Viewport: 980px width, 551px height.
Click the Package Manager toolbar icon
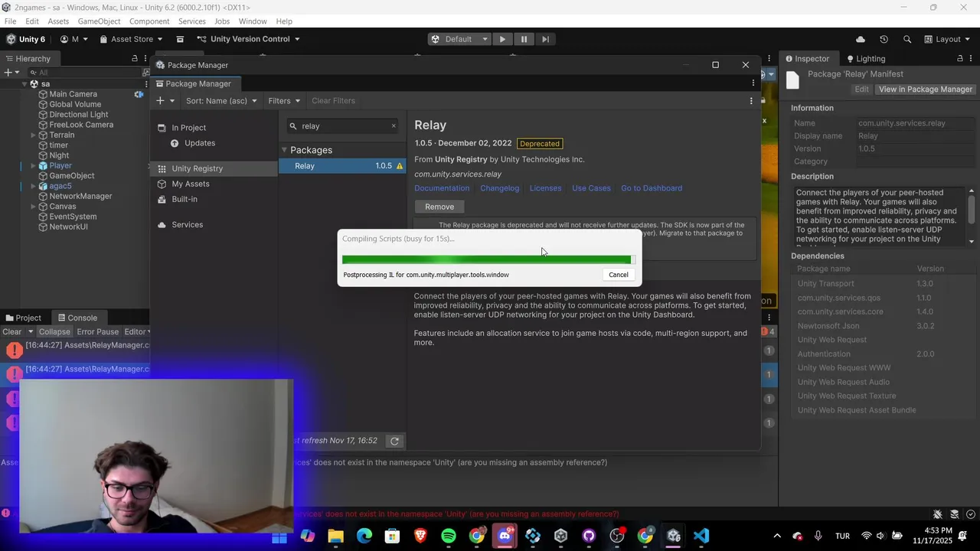[180, 39]
